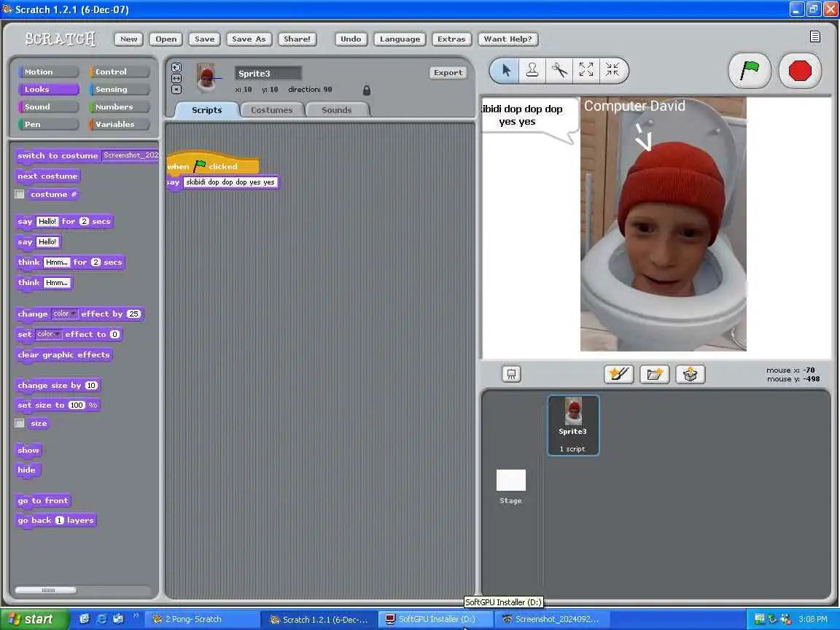This screenshot has width=840, height=630.
Task: Export the sprite with Export button
Action: pyautogui.click(x=448, y=73)
